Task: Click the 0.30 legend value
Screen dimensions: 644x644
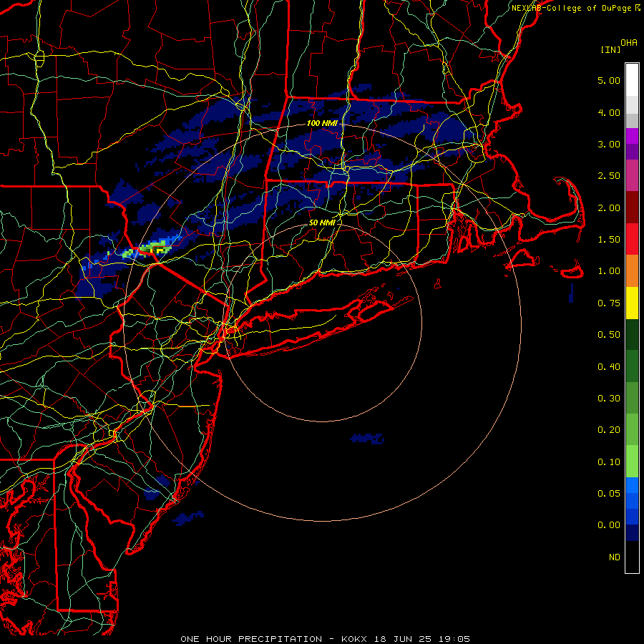Action: click(609, 399)
